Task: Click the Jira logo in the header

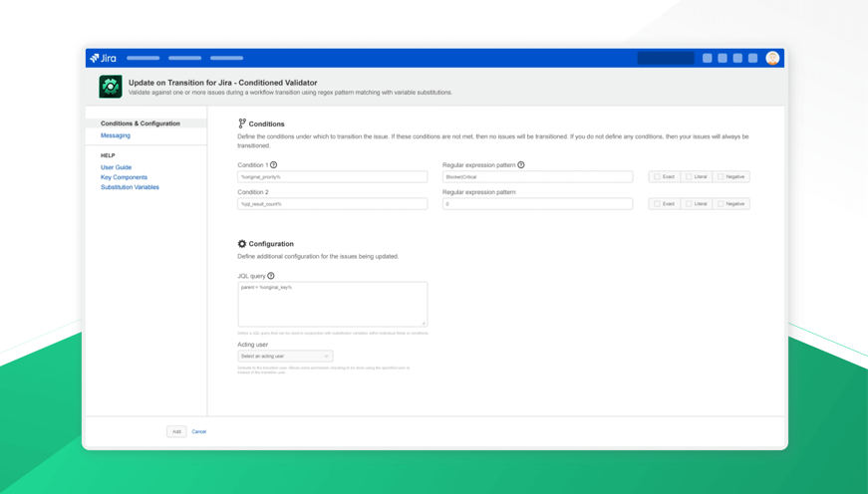Action: point(103,58)
